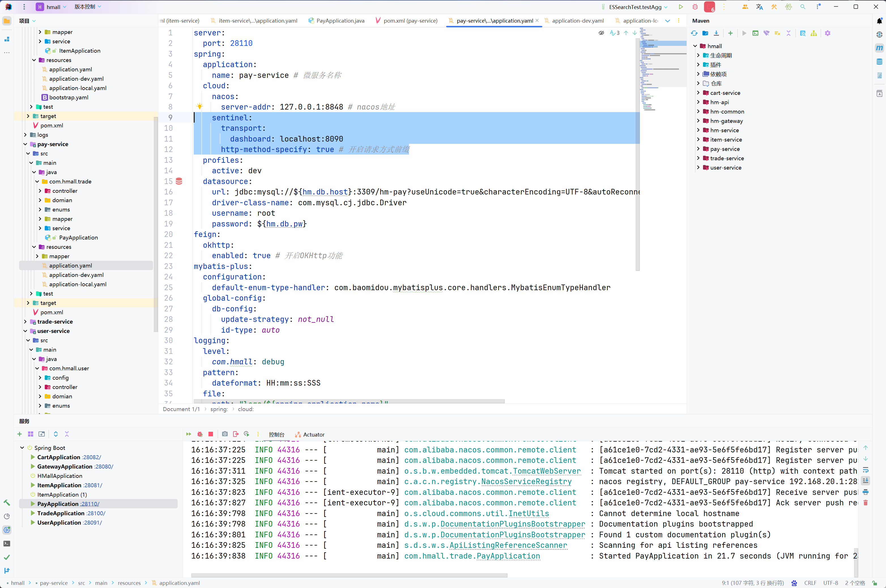Click Maven download sources icon
886x588 pixels.
pyautogui.click(x=716, y=33)
